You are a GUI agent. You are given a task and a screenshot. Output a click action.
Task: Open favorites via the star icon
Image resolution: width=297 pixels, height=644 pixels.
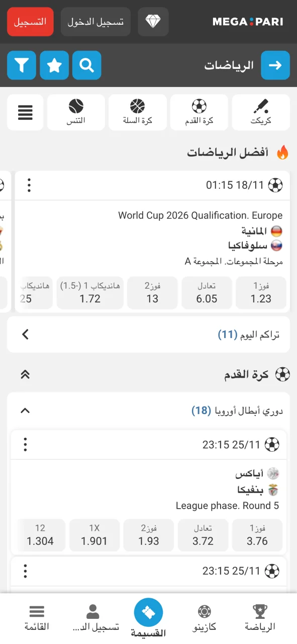[54, 65]
